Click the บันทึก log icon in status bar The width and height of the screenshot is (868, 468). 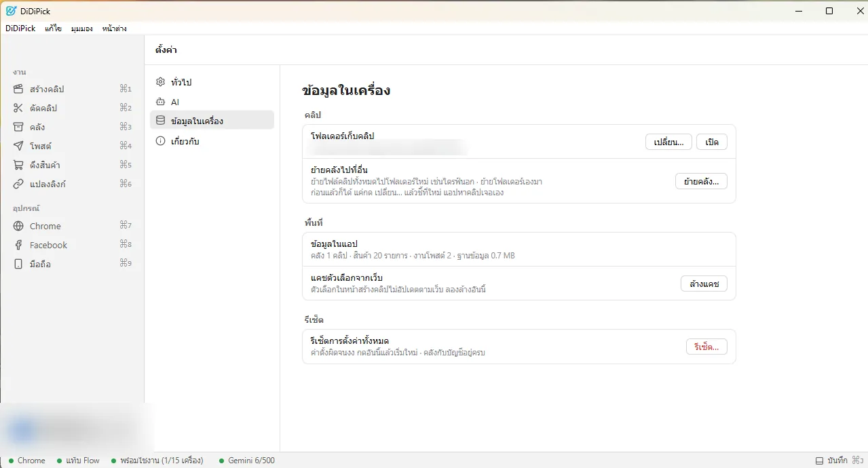click(x=819, y=461)
